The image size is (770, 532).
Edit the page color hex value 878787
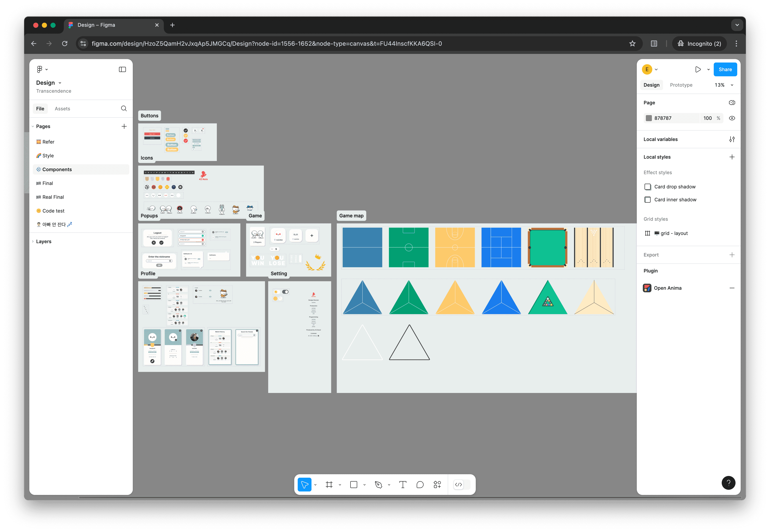663,118
